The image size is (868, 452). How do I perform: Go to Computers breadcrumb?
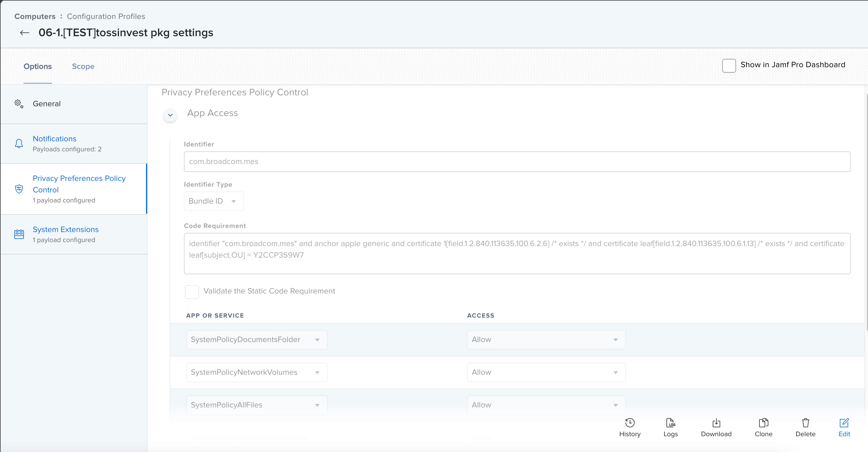pyautogui.click(x=35, y=16)
